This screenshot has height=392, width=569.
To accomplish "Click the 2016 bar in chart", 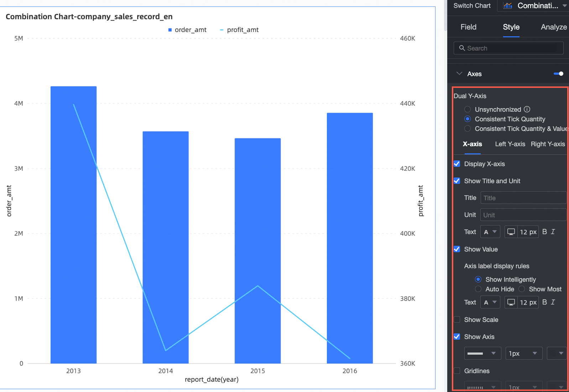I will (x=350, y=238).
